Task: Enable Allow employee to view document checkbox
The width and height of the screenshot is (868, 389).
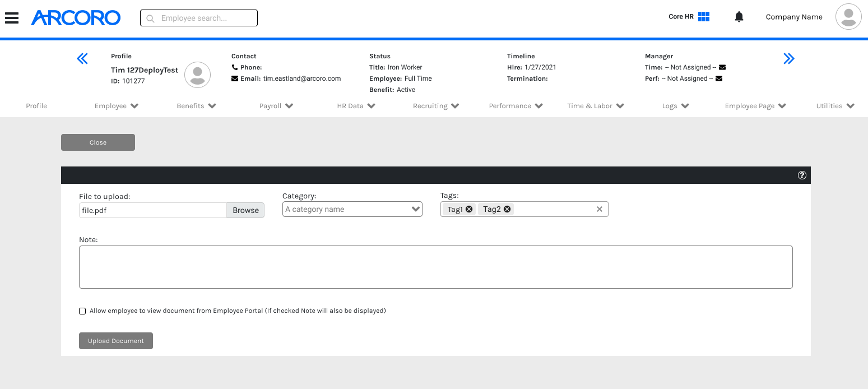Action: coord(82,311)
